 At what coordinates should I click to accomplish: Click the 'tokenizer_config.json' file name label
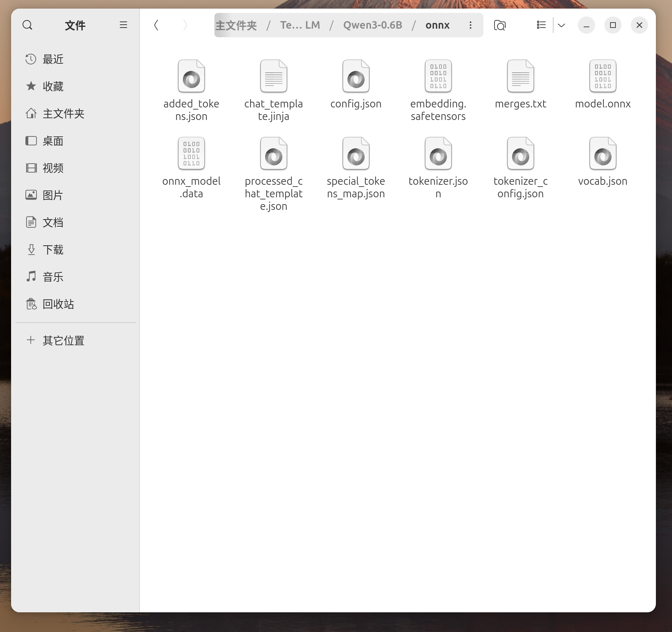tap(521, 187)
